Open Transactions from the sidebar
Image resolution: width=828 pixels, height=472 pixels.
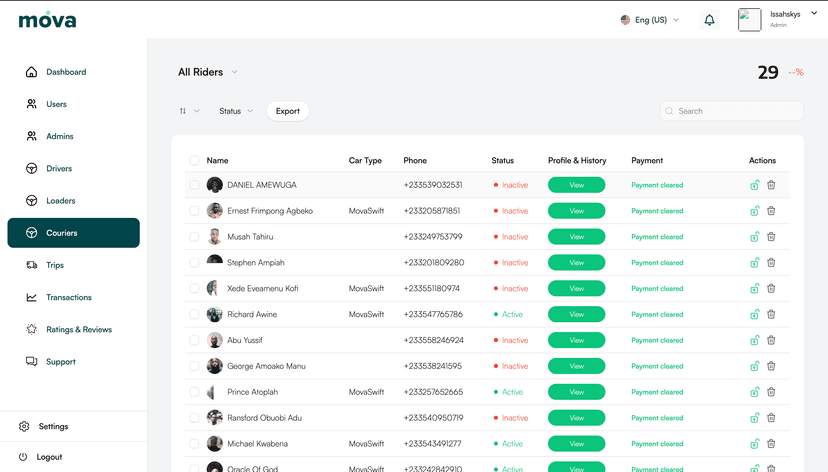coord(68,297)
